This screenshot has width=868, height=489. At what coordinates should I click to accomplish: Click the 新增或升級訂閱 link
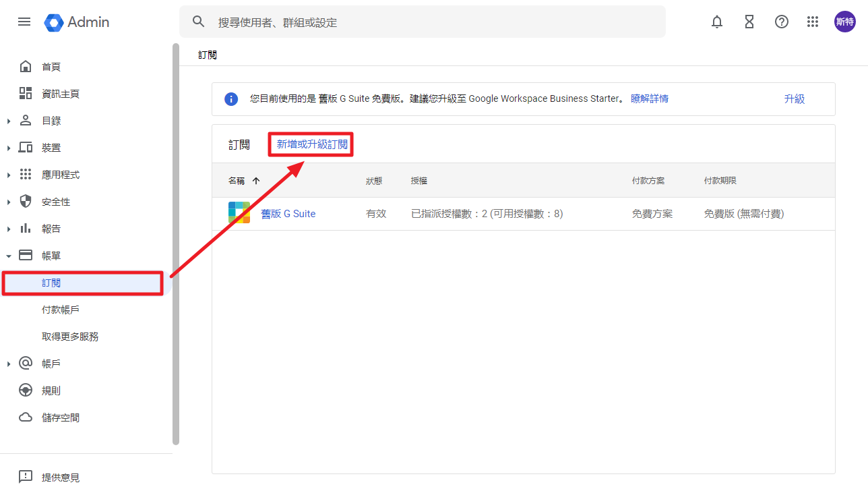[312, 144]
